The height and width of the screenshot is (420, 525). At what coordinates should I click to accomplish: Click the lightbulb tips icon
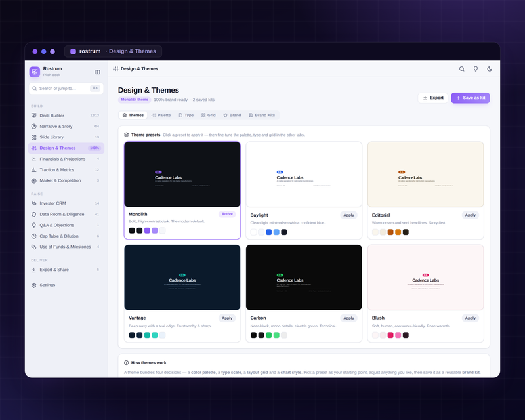tap(475, 69)
